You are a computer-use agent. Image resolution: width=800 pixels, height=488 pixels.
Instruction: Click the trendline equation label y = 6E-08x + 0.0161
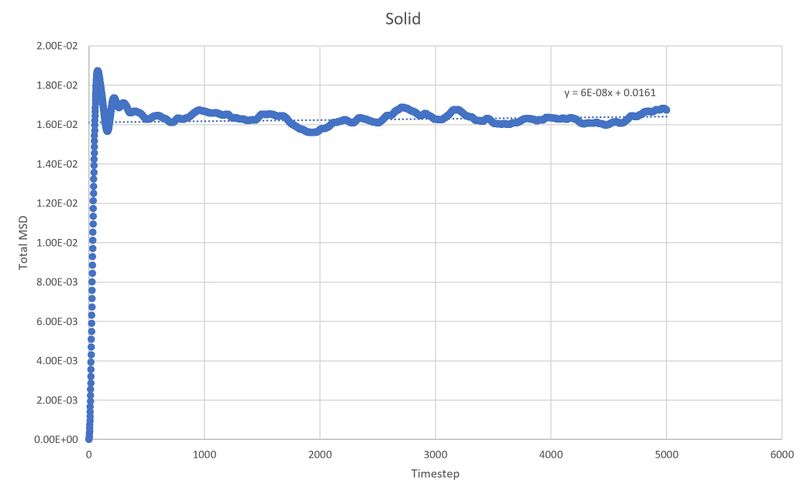[x=610, y=92]
